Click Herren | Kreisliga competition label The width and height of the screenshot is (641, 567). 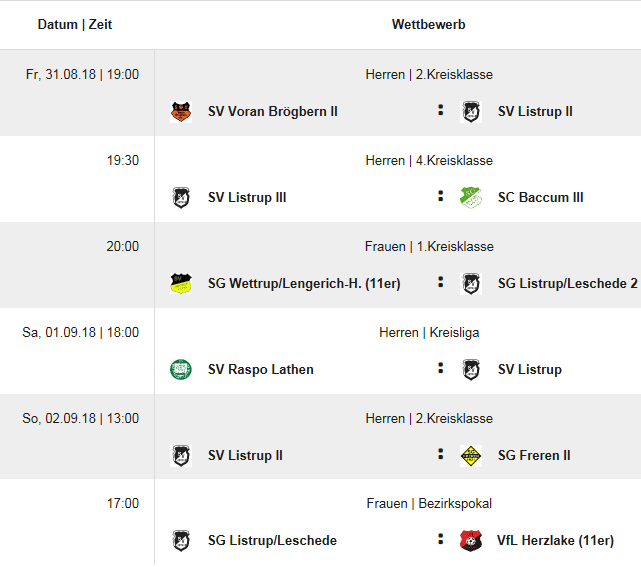(x=429, y=332)
